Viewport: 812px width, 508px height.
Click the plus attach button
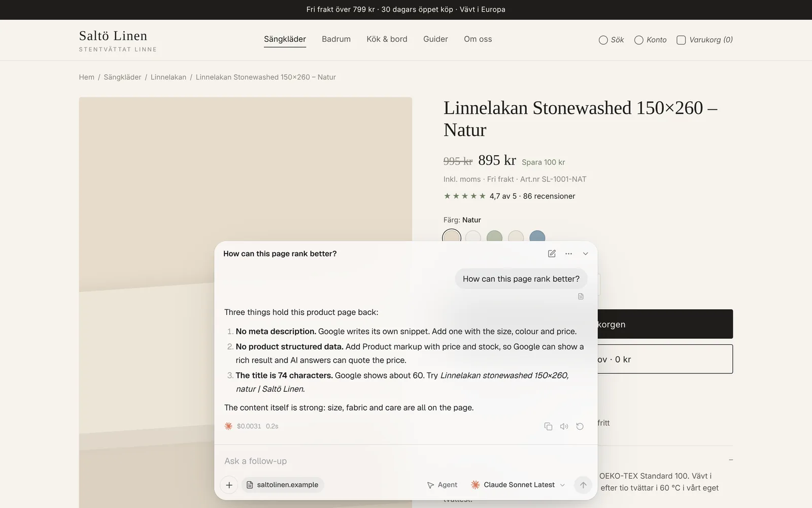[x=229, y=485]
